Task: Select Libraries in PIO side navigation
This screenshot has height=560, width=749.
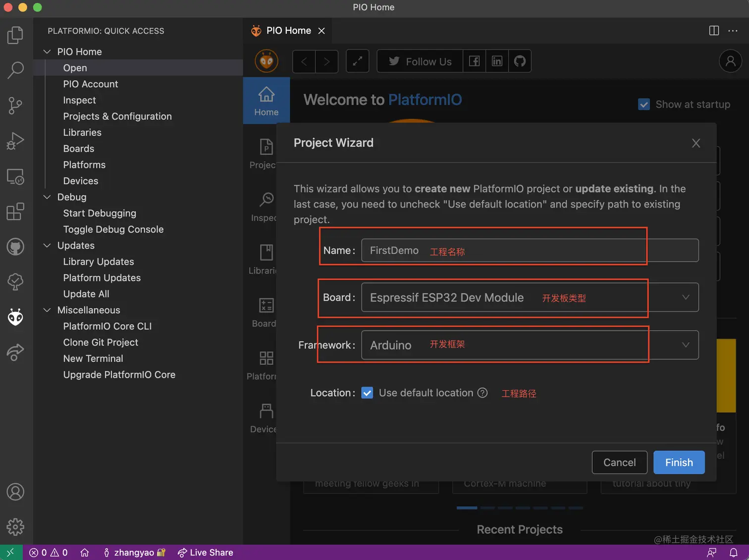Action: pos(263,259)
